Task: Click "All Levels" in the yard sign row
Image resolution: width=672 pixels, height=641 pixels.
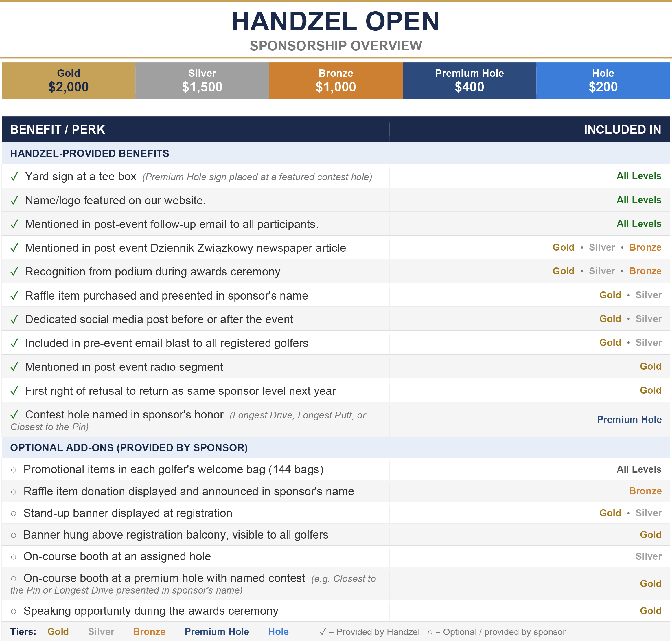Action: [639, 176]
